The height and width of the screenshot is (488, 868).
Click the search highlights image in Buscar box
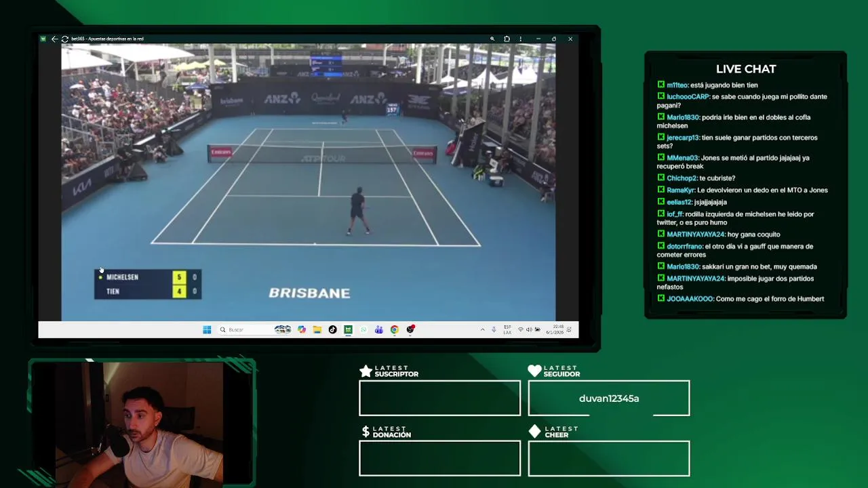click(283, 329)
